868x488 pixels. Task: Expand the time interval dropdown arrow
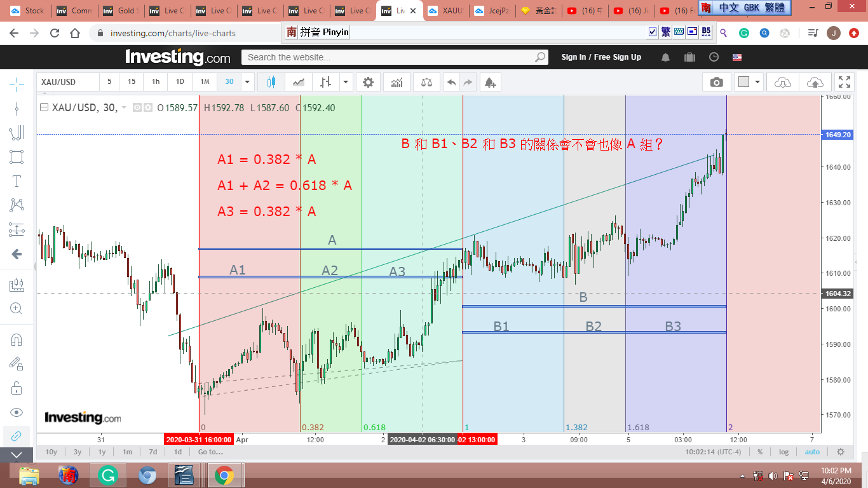(x=247, y=82)
